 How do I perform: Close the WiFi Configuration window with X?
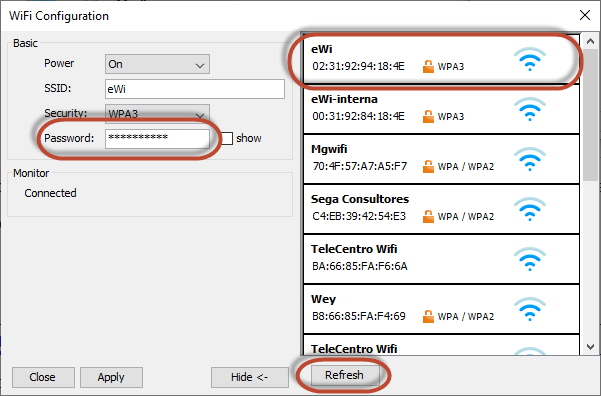tap(585, 15)
